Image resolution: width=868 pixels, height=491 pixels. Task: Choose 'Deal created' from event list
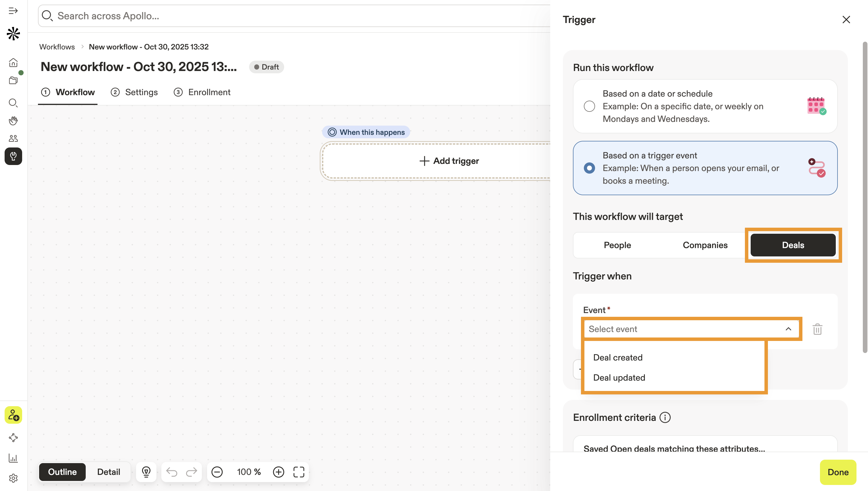tap(618, 357)
